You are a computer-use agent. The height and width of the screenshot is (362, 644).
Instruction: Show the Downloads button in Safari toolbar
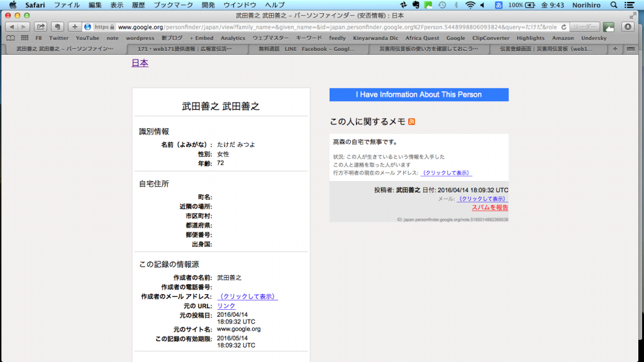pyautogui.click(x=628, y=27)
